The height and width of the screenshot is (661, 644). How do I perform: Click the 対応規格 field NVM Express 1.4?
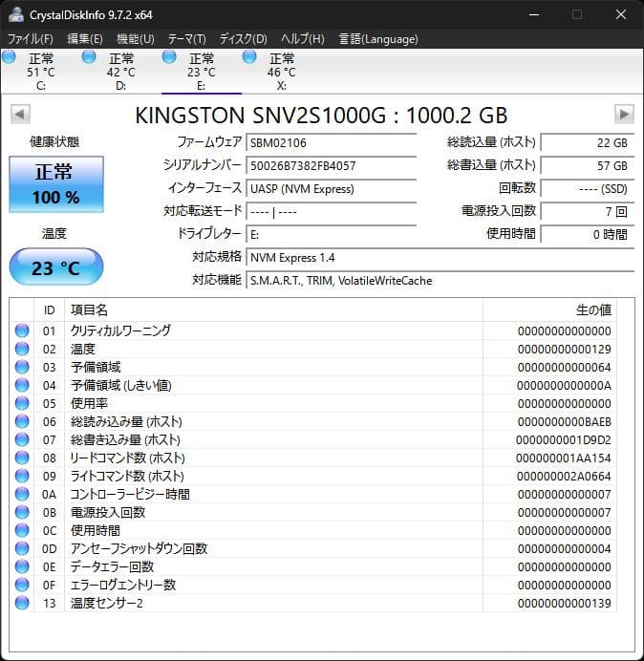coord(440,257)
